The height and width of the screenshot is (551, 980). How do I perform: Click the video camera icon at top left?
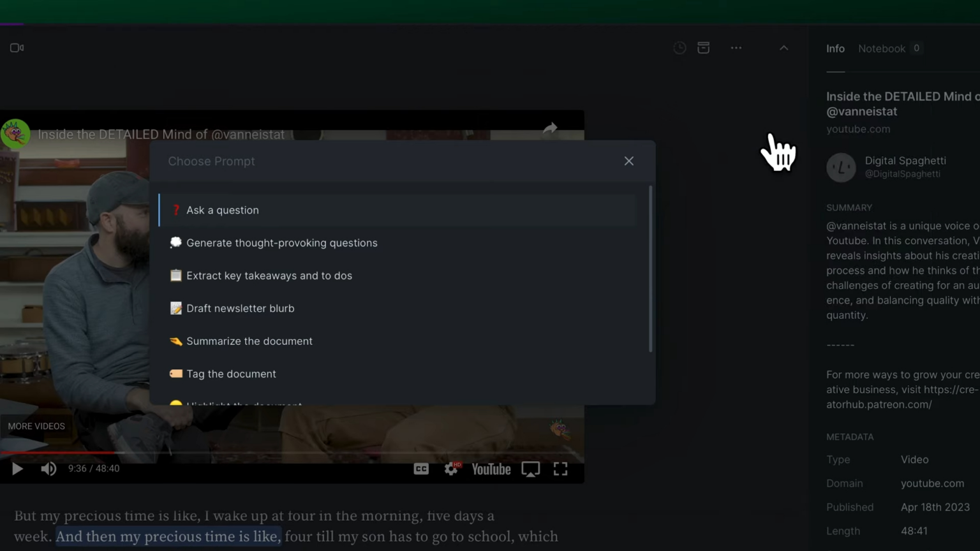(x=17, y=48)
